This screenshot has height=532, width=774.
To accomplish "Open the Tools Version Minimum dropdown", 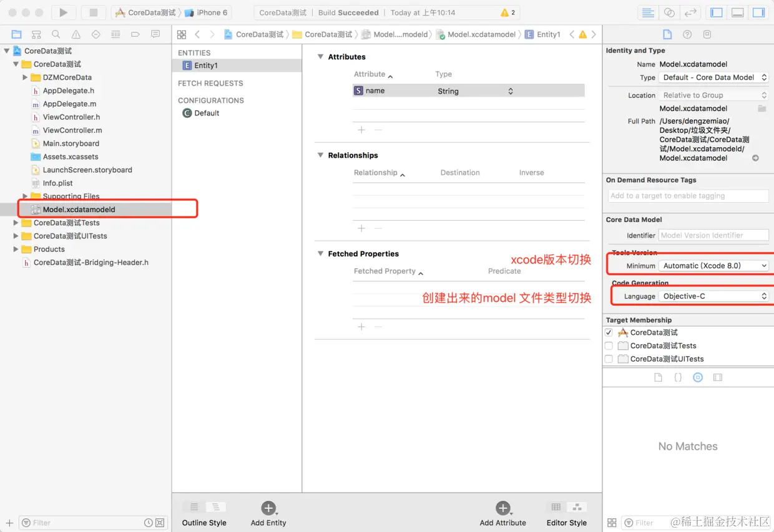I will pyautogui.click(x=713, y=266).
